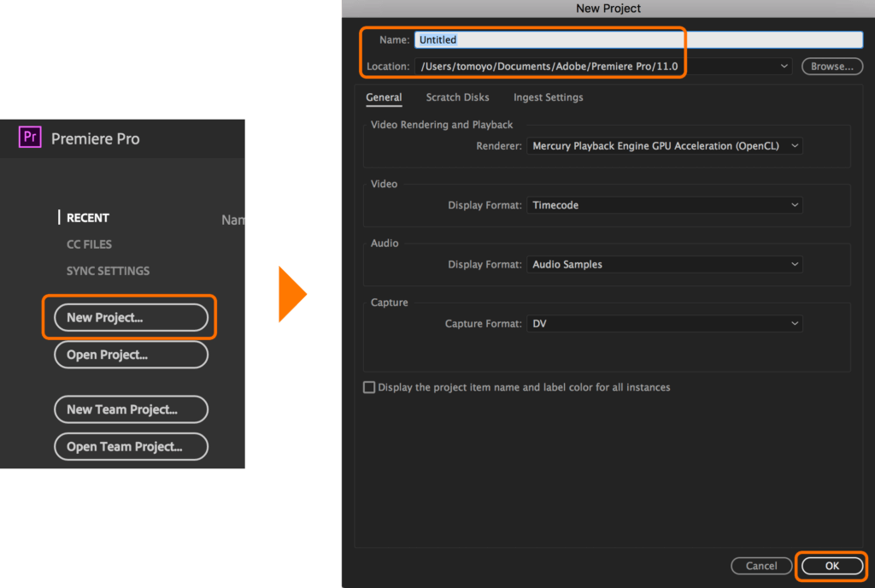Select the RECENT section
This screenshot has height=588, width=875.
click(88, 218)
